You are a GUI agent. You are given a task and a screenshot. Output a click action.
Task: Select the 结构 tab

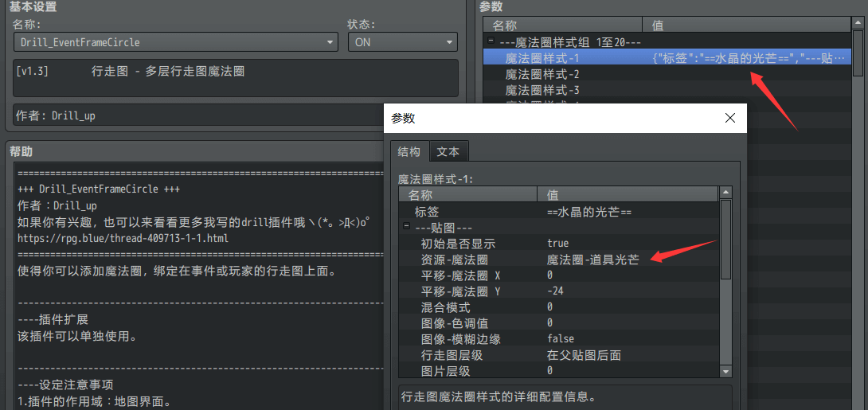point(409,151)
